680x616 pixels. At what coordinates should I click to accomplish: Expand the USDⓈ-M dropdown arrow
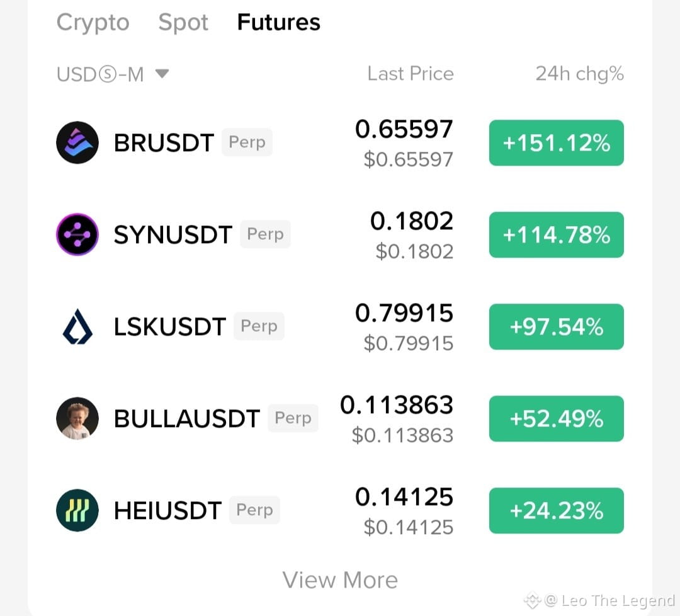(162, 73)
